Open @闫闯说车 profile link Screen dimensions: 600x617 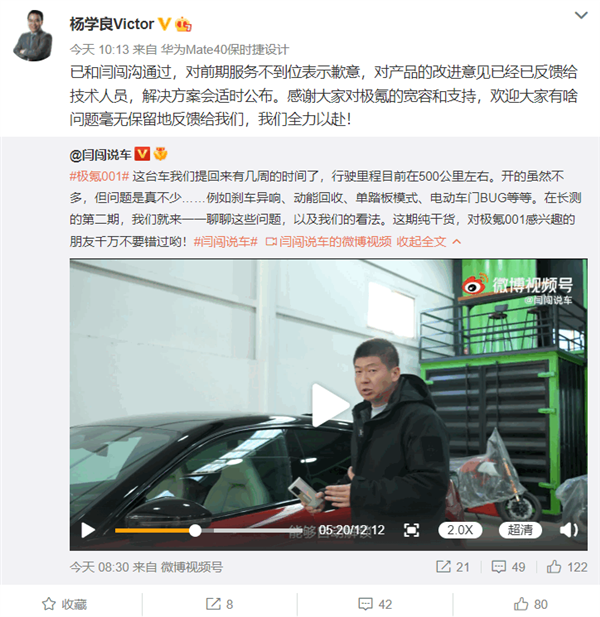[x=100, y=155]
